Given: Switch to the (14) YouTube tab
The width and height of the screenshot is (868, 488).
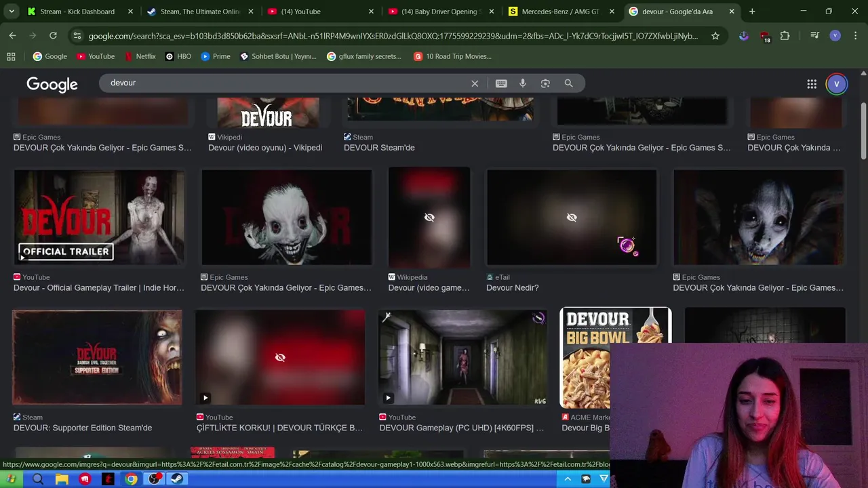Looking at the screenshot, I should click(319, 12).
